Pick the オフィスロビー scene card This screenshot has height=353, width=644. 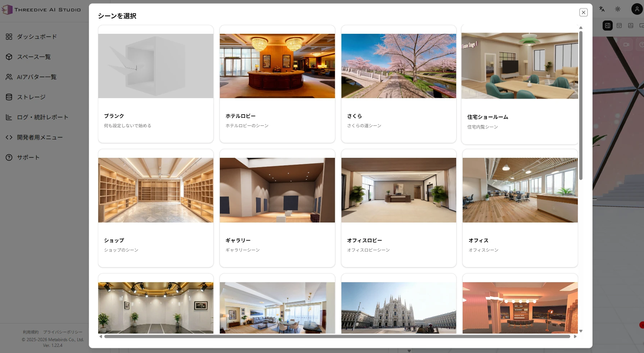[399, 208]
